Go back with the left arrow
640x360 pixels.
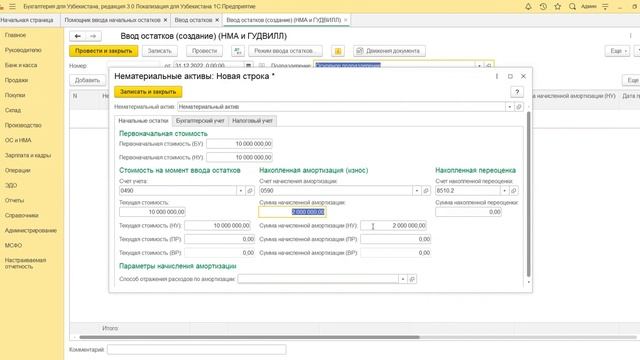tap(77, 36)
